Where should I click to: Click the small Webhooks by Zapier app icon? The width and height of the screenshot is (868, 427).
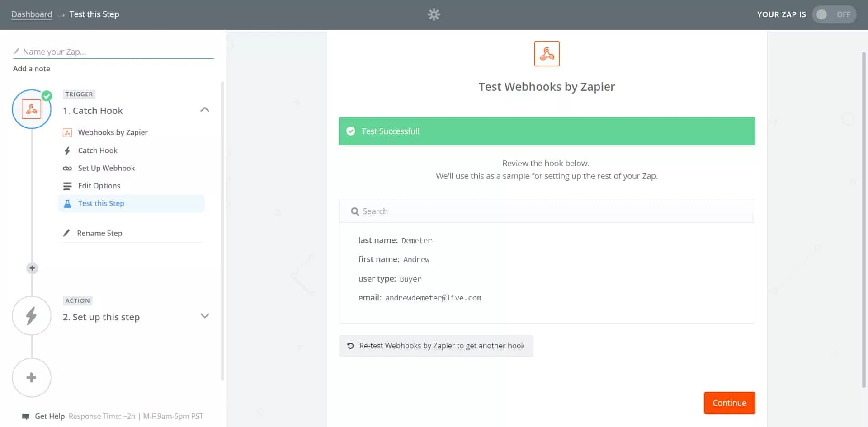coord(67,132)
